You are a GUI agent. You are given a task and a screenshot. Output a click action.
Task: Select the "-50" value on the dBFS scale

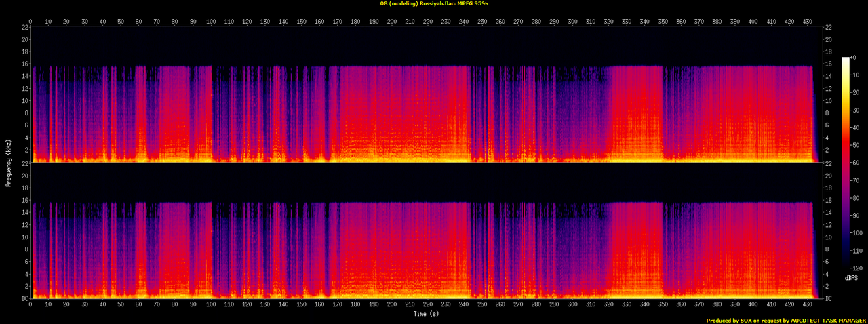pos(856,145)
